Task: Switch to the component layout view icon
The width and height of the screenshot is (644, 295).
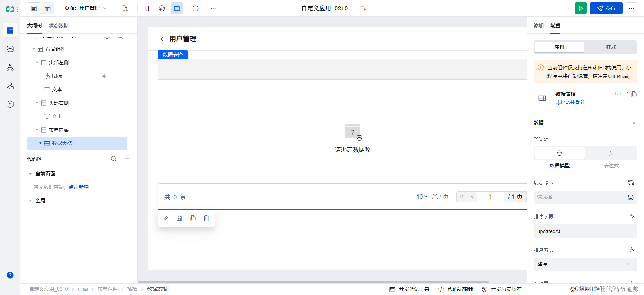Action: click(x=48, y=8)
